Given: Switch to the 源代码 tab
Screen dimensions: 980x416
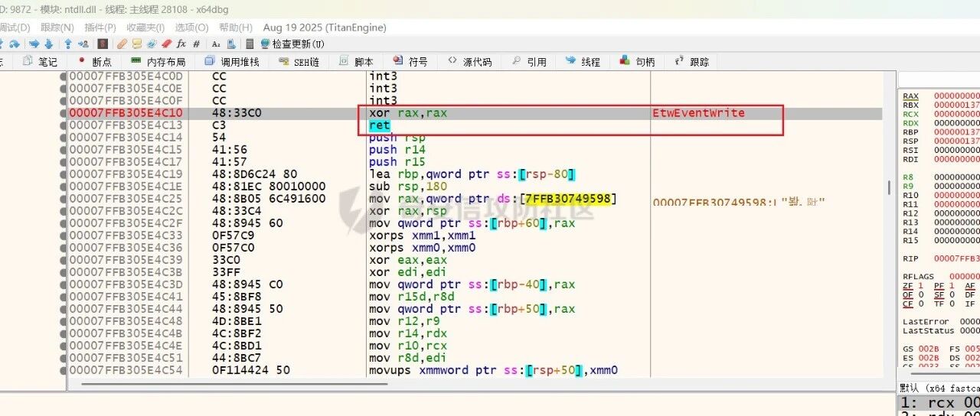Looking at the screenshot, I should pyautogui.click(x=469, y=61).
